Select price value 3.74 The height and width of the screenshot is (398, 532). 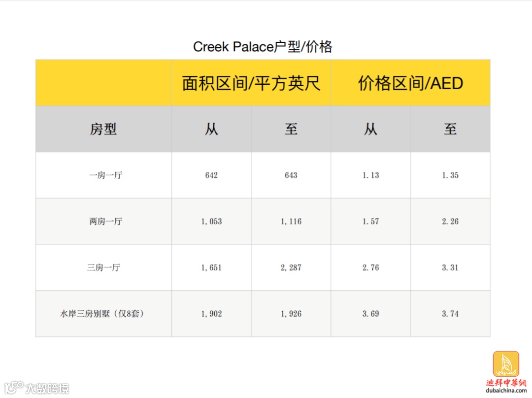(x=450, y=314)
